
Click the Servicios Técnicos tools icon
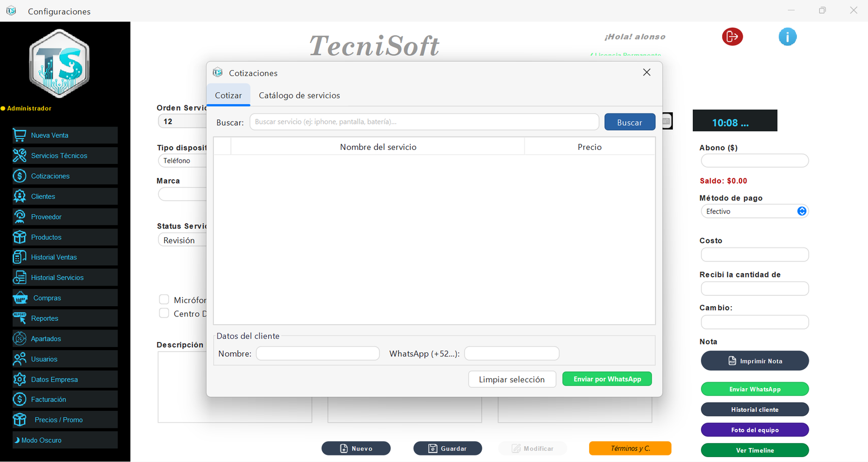(x=20, y=156)
